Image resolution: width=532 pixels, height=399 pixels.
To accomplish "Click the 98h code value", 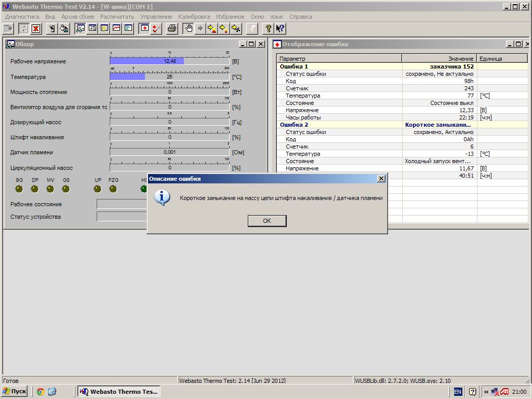I will coord(469,81).
